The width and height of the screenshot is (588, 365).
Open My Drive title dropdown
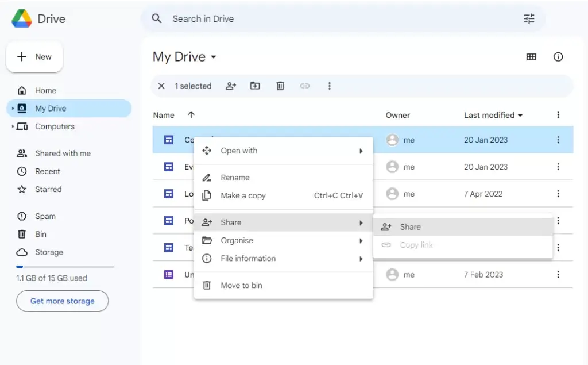184,57
